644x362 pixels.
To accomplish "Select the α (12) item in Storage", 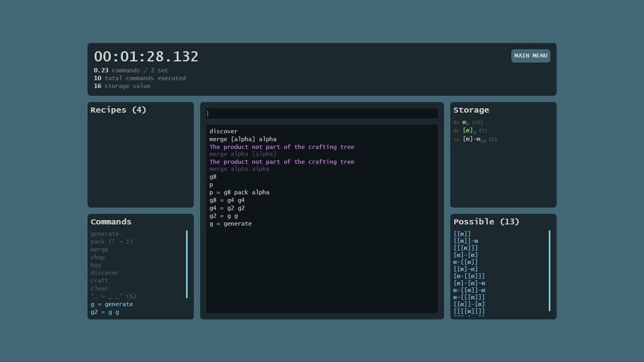I will pyautogui.click(x=468, y=122).
